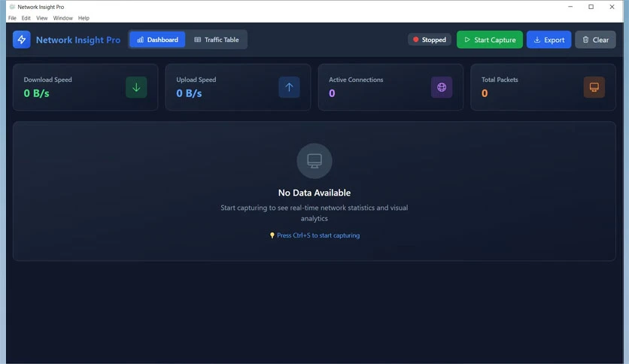Image resolution: width=629 pixels, height=364 pixels.
Task: Click Press Ctrl+S to start capturing hint
Action: (314, 235)
